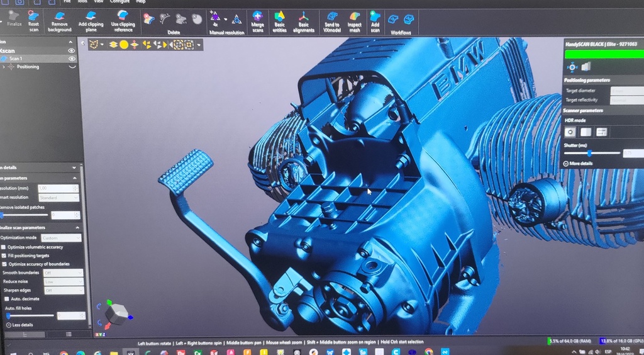Click the first Delete group icon

[148, 19]
